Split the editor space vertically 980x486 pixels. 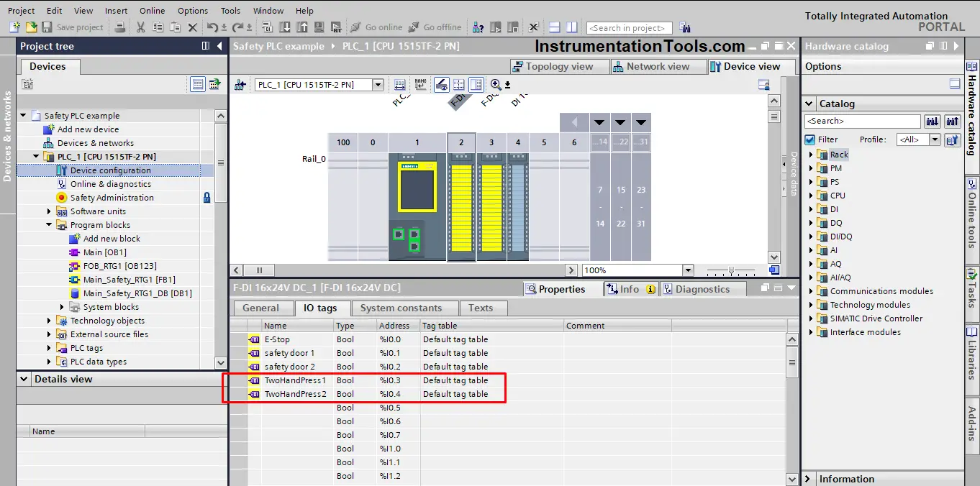pos(572,27)
